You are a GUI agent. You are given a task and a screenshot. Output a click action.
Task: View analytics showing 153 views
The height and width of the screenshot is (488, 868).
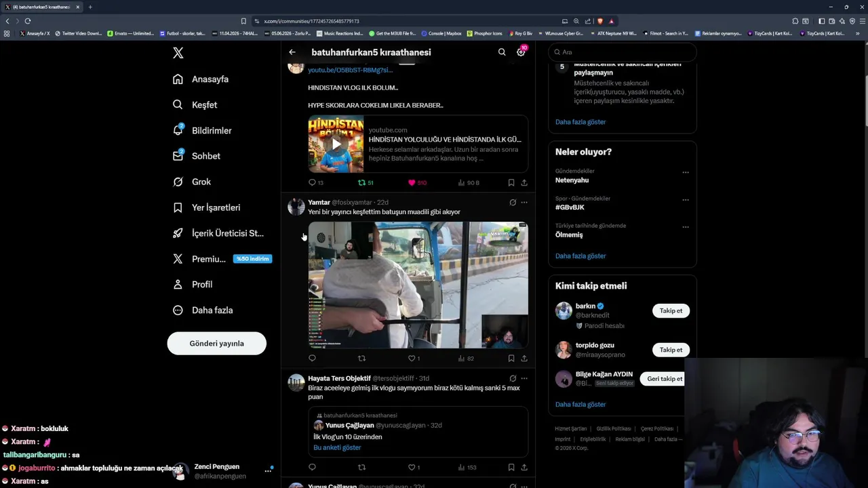click(467, 467)
